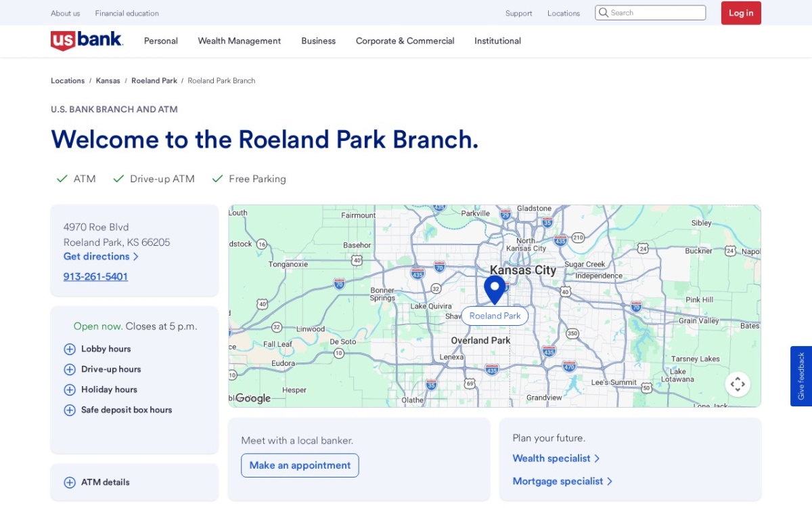
Task: Open Locations link in top bar
Action: 564,13
